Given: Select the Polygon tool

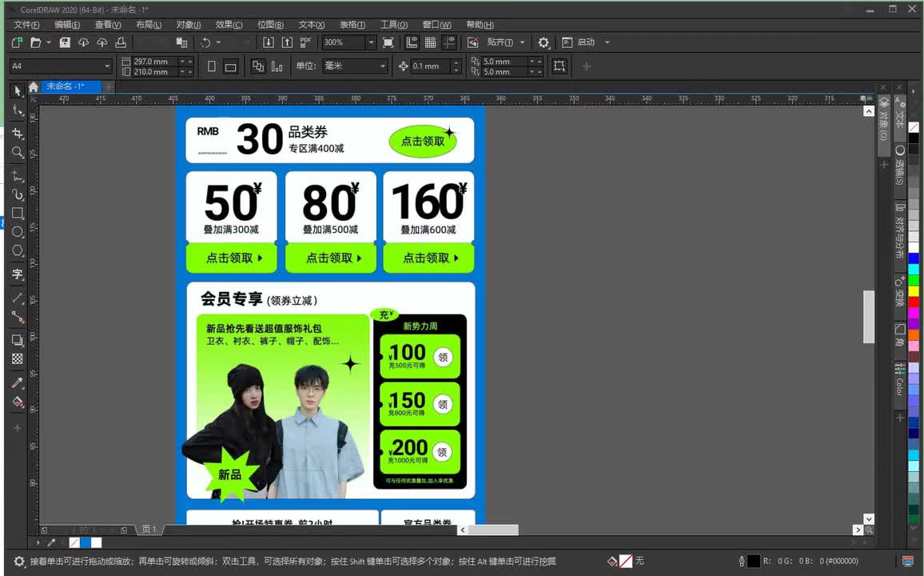Looking at the screenshot, I should point(18,250).
